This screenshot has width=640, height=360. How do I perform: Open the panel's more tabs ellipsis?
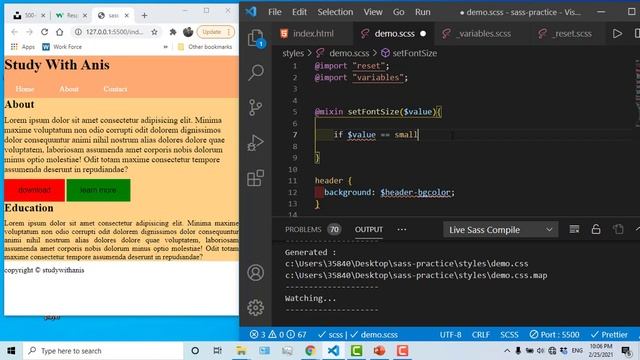402,229
